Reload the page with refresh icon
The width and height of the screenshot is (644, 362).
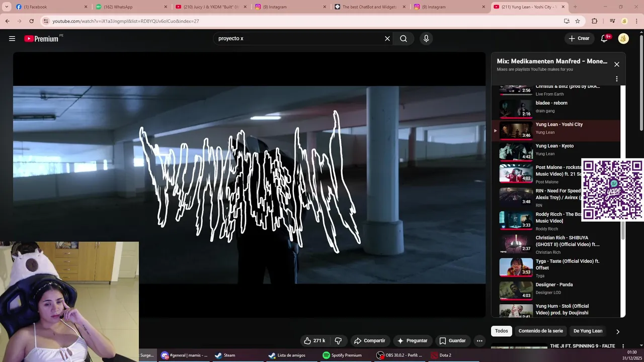(31, 21)
